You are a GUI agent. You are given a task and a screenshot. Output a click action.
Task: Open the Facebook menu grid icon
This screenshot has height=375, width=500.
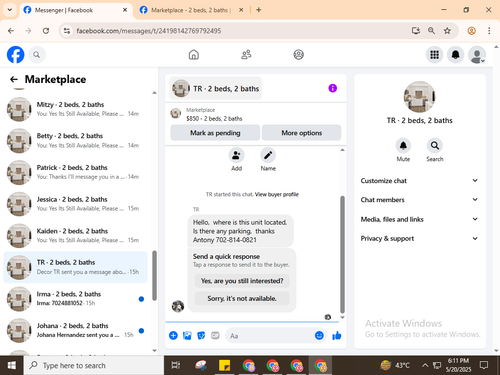(x=434, y=55)
